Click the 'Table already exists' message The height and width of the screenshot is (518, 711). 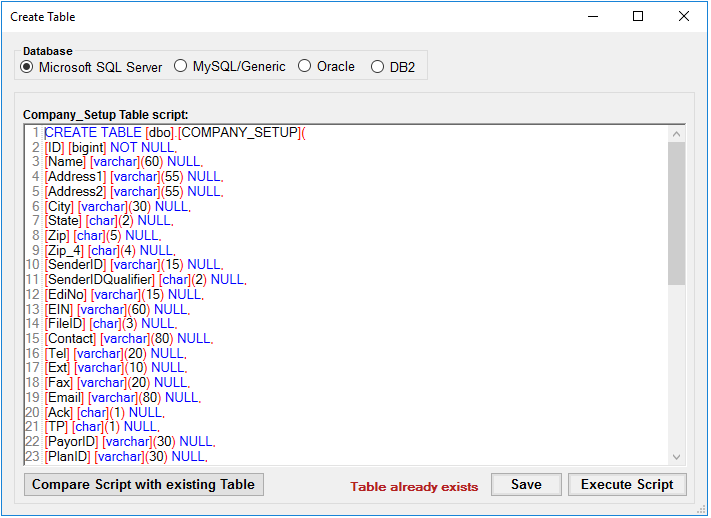coord(414,487)
